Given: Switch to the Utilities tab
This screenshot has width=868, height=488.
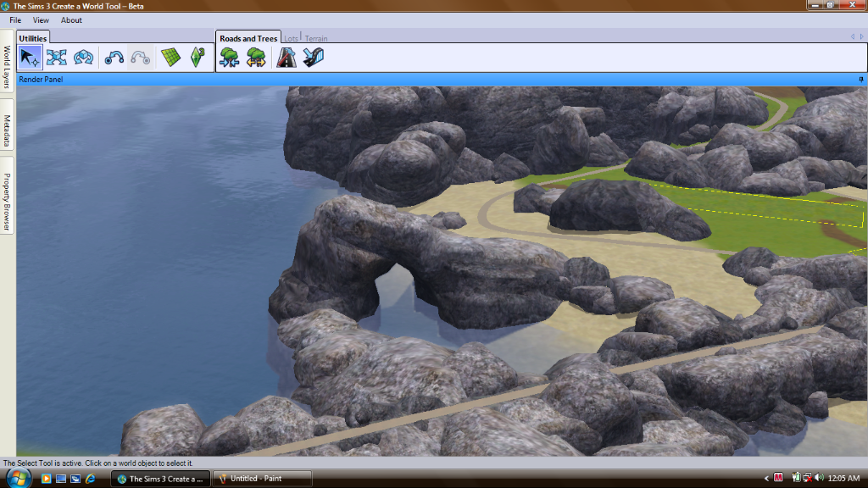Looking at the screenshot, I should (33, 38).
